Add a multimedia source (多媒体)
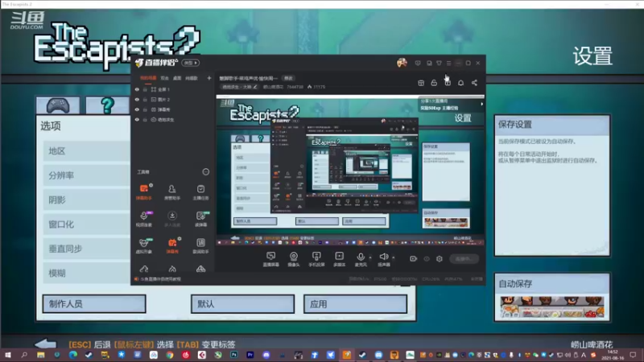 pyautogui.click(x=339, y=259)
